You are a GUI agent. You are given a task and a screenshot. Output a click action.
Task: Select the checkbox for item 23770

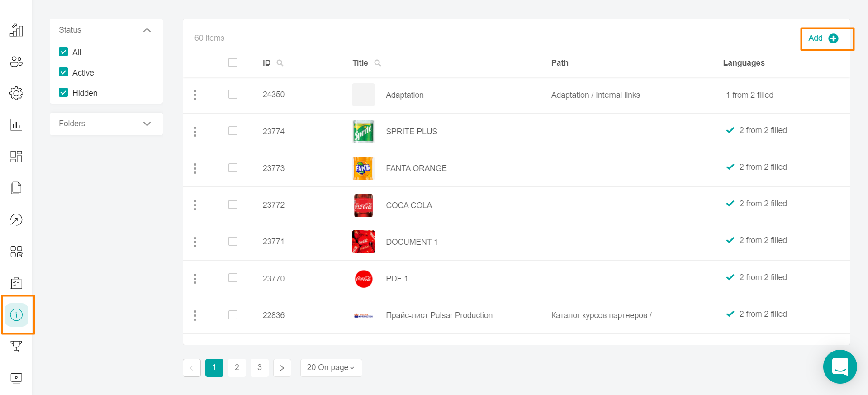pos(233,278)
